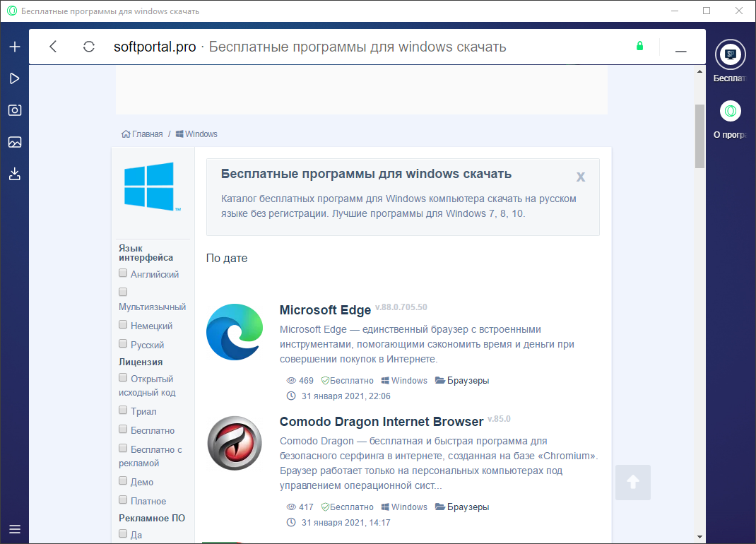Click the address bar URL softportal.pro
Screen dimensions: 756x544
[x=155, y=47]
